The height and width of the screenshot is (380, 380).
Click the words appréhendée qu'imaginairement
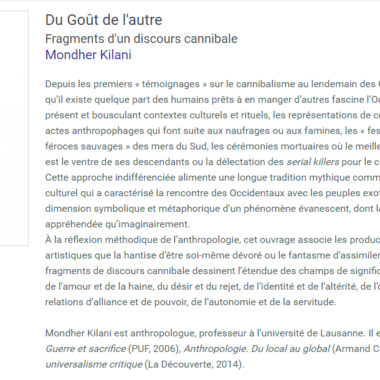coord(117,224)
